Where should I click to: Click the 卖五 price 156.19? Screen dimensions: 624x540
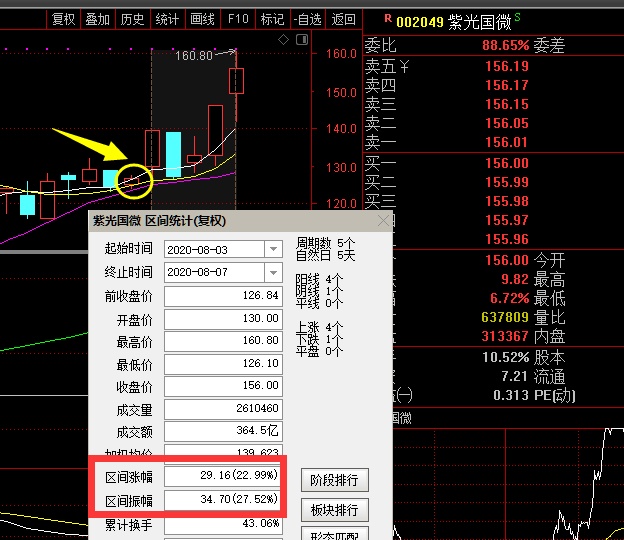[507, 66]
